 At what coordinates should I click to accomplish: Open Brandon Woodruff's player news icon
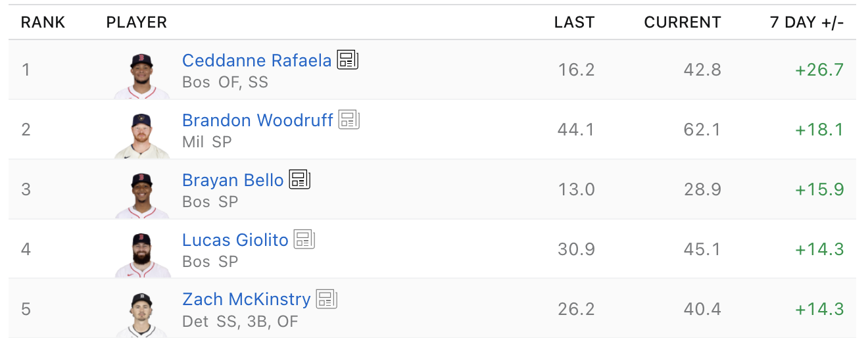pyautogui.click(x=349, y=120)
